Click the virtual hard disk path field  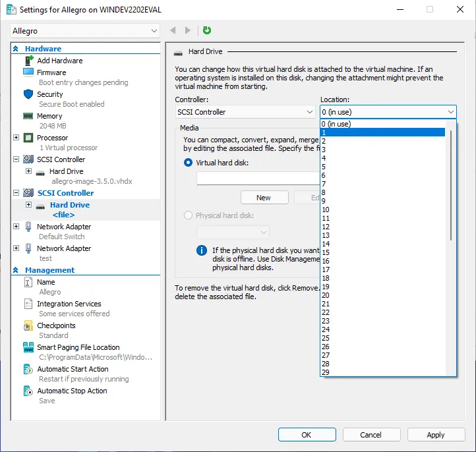click(258, 179)
